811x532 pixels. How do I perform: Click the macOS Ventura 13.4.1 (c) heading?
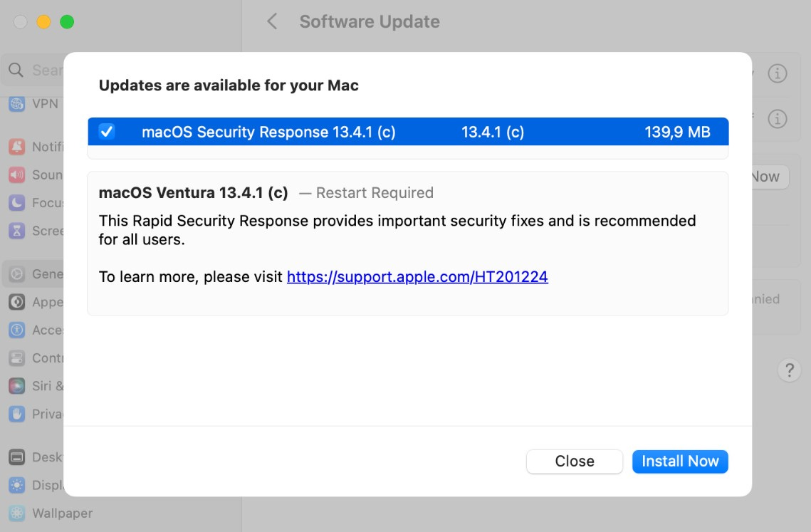193,193
